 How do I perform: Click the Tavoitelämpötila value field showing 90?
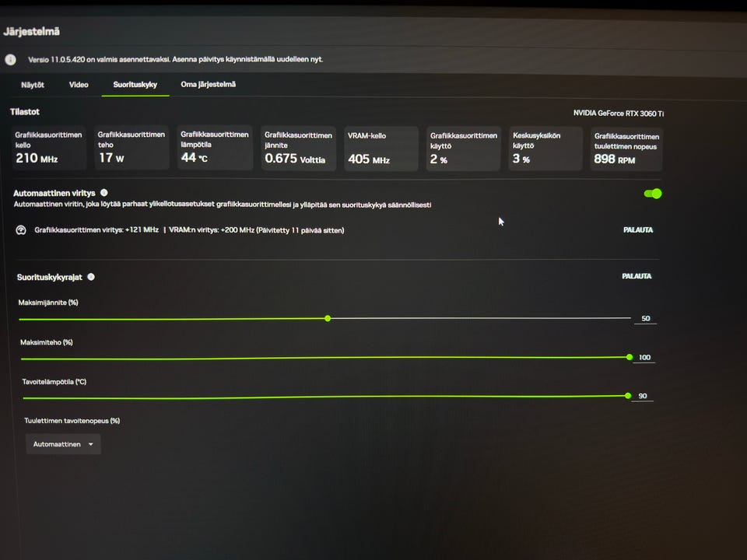pyautogui.click(x=643, y=396)
